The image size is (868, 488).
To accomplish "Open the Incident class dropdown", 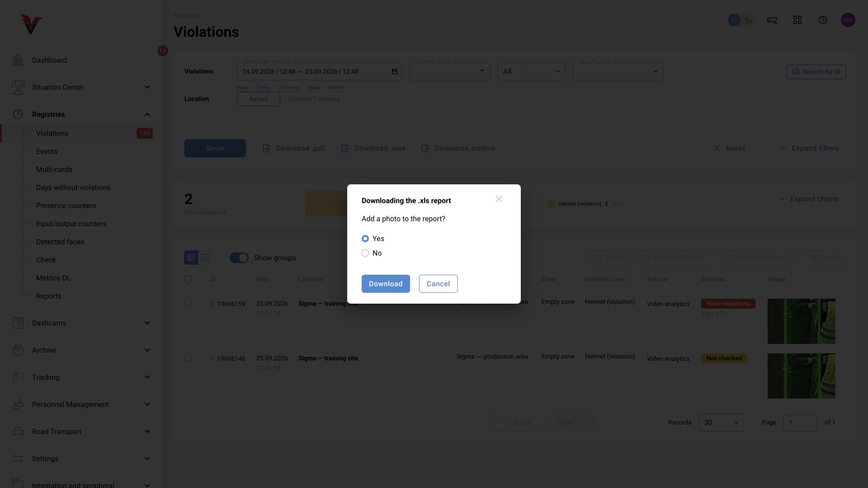I will pyautogui.click(x=450, y=71).
